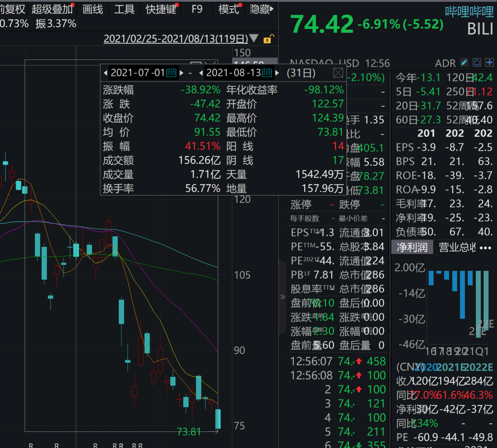The width and height of the screenshot is (497, 448).
Task: Click the pencil edit icon beside ADR
Action: tap(464, 63)
